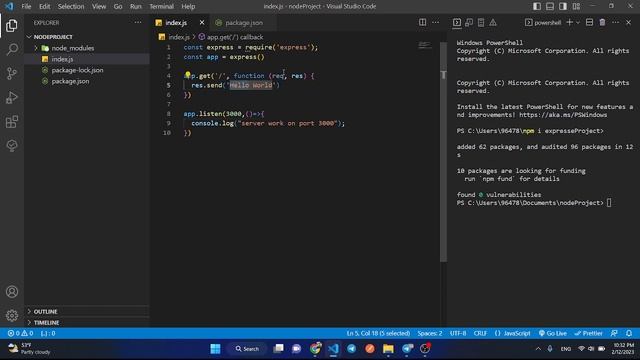Open errors and warnings status indicator

click(x=20, y=333)
